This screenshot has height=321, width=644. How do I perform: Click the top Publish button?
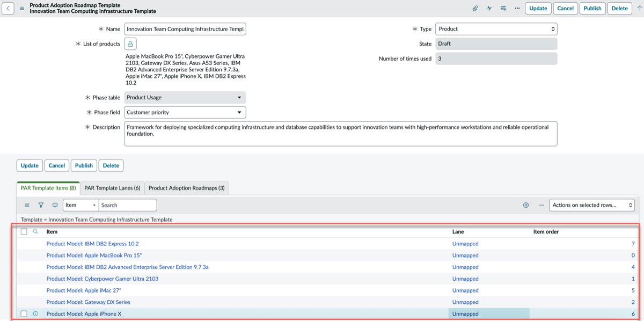click(592, 8)
